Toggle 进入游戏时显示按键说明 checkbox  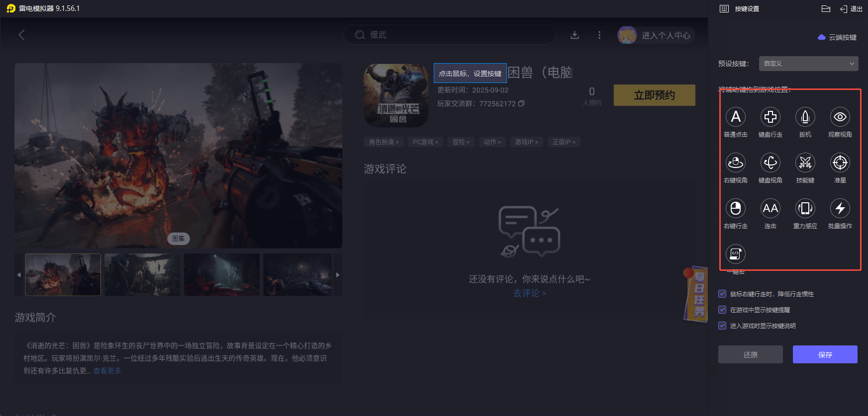pyautogui.click(x=722, y=326)
